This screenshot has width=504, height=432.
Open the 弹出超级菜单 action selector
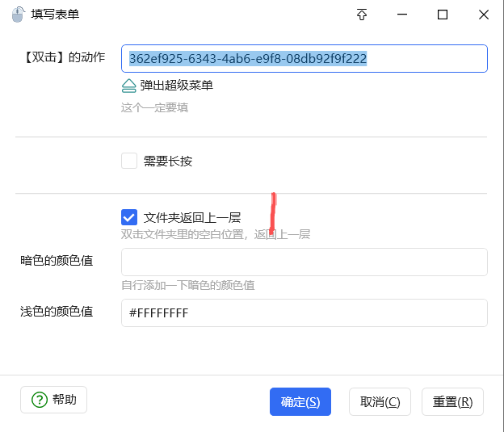(176, 86)
